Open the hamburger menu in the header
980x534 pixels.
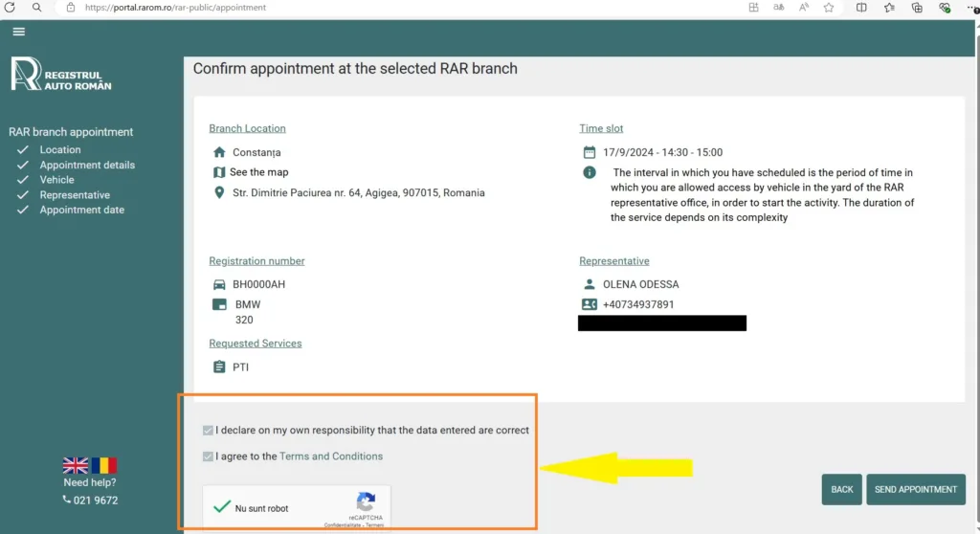(x=18, y=32)
